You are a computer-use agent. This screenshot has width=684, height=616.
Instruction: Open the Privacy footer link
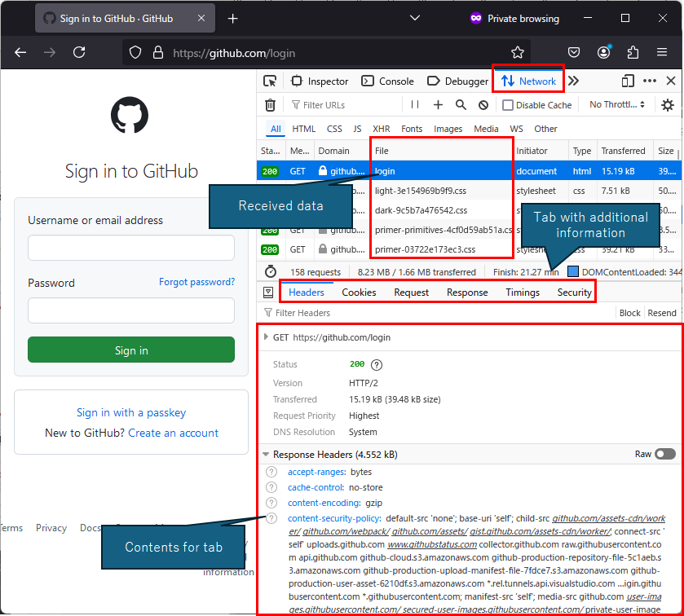[x=51, y=528]
